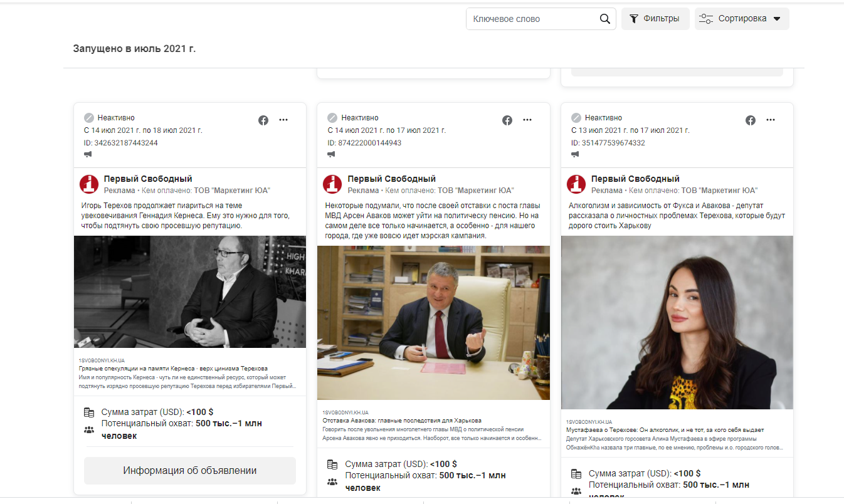
Task: Click the search magnifier icon
Action: pyautogui.click(x=604, y=19)
